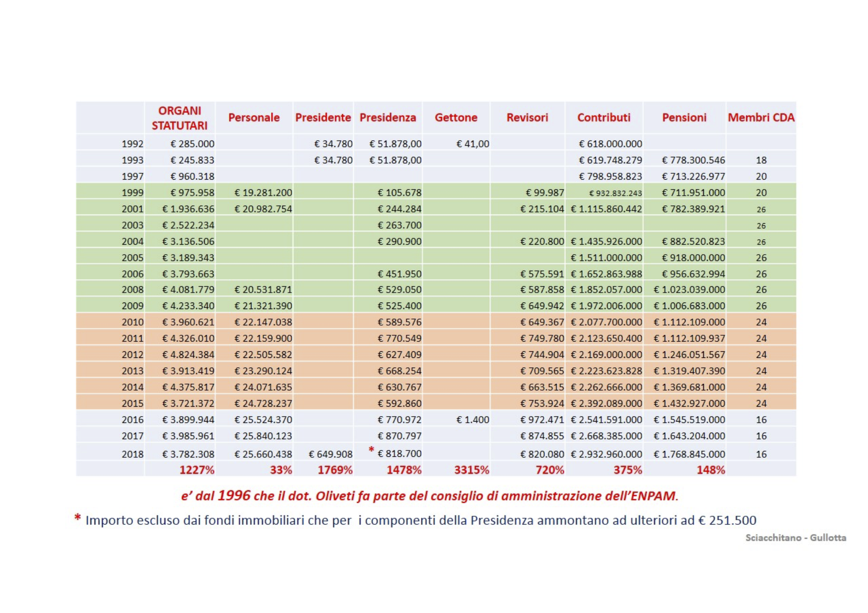Click the Revisori column header
The width and height of the screenshot is (868, 613).
[x=527, y=118]
